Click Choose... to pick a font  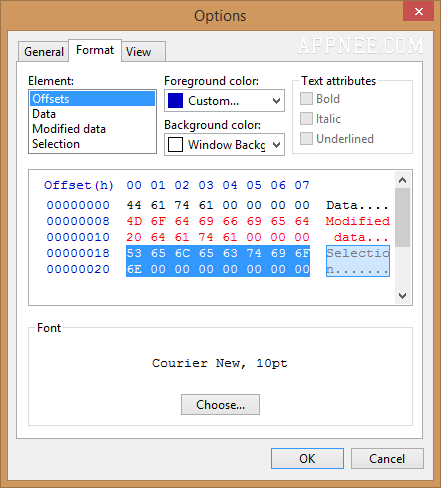(x=220, y=405)
